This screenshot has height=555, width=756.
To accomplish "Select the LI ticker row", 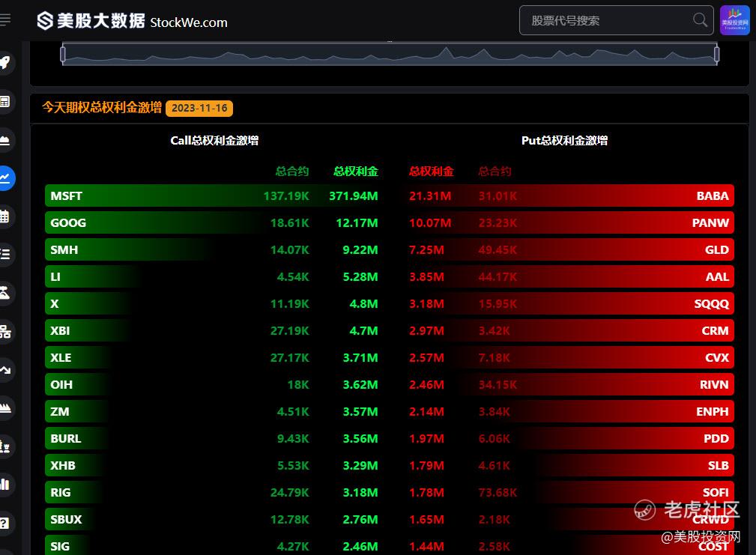I will (213, 276).
